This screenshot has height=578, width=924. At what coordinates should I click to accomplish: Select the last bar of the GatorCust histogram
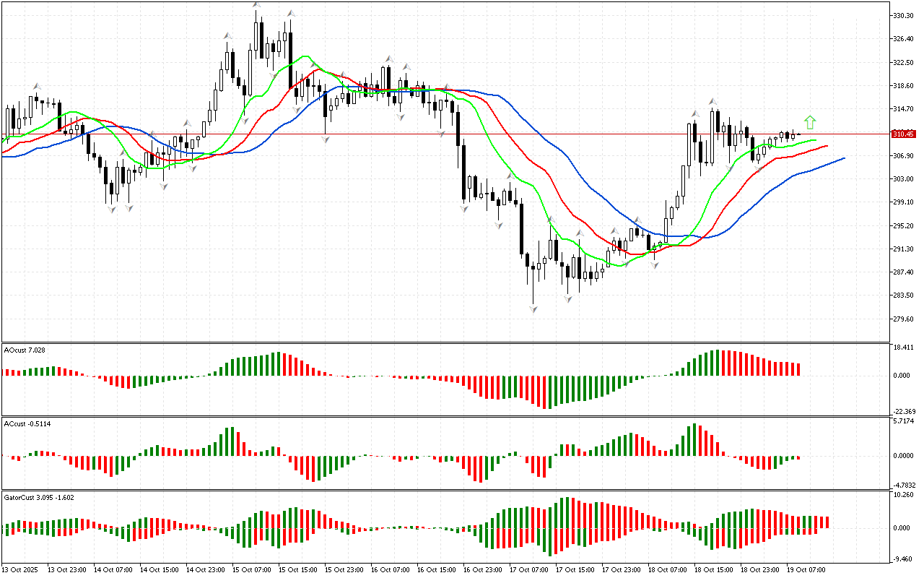827,522
